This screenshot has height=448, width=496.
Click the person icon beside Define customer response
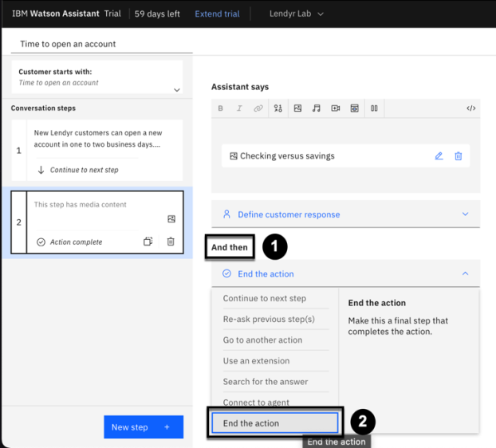coord(226,214)
